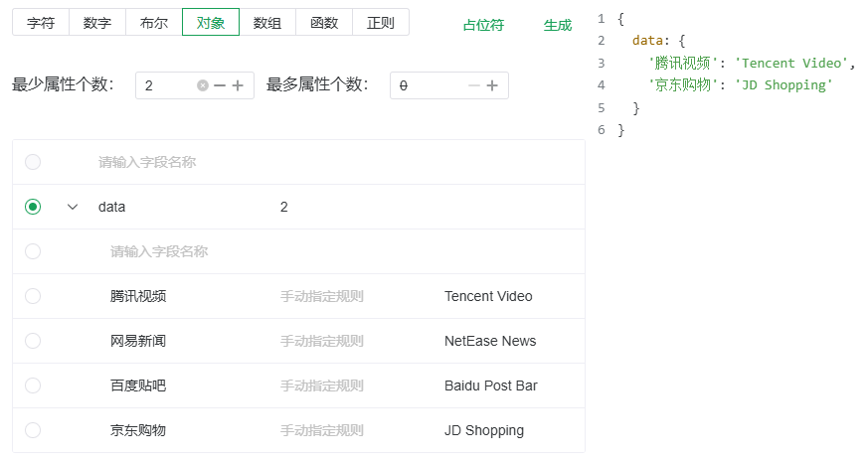Click the 京东购物 field name
The width and height of the screenshot is (868, 462).
coord(138,430)
